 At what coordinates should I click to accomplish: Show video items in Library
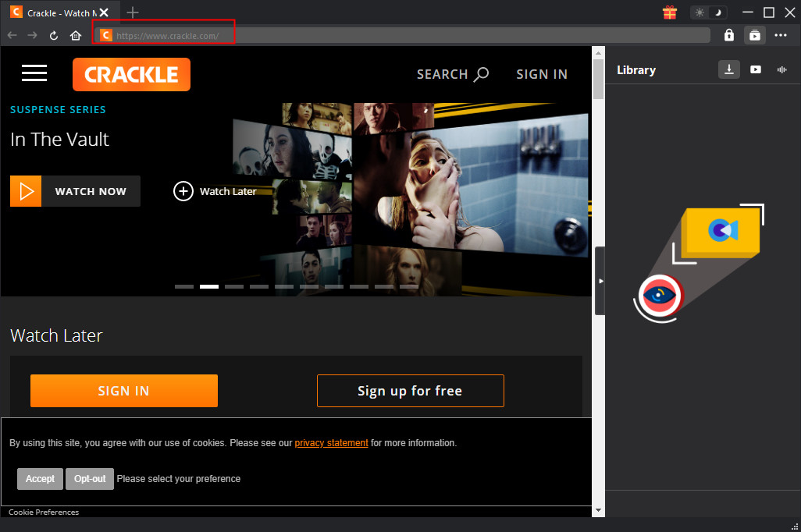[x=755, y=69]
